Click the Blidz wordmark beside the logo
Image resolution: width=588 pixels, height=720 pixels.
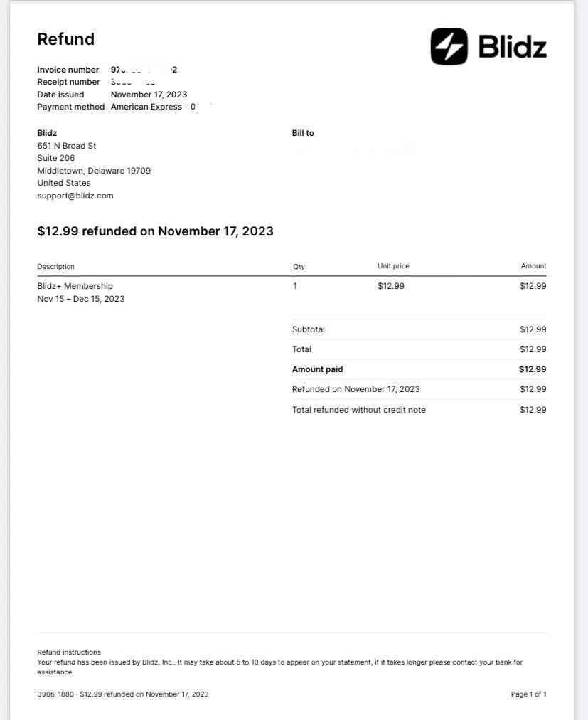click(512, 47)
